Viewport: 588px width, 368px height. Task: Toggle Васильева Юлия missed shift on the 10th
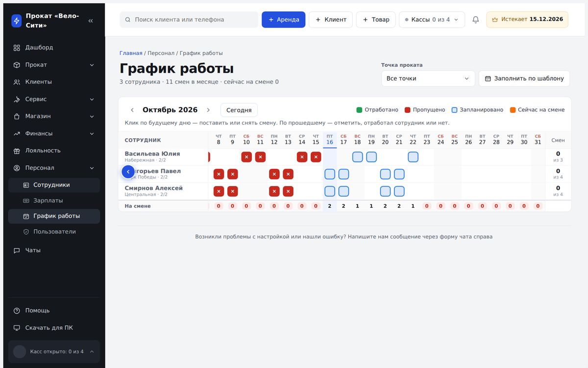click(246, 157)
